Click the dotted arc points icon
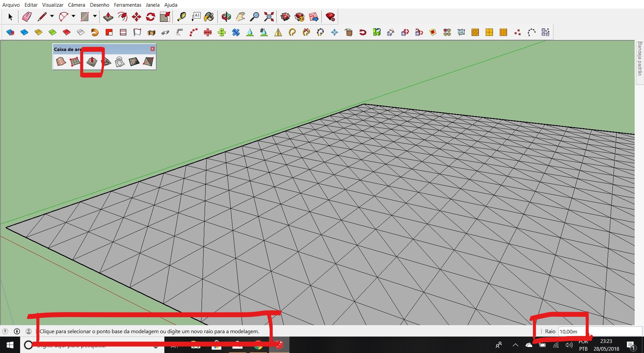 coord(532,32)
